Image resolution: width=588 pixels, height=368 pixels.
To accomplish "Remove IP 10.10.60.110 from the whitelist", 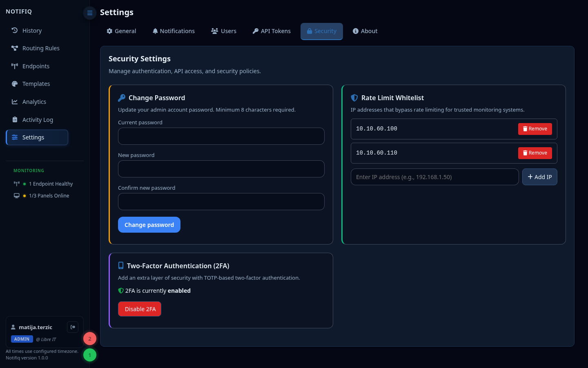I will click(x=535, y=153).
